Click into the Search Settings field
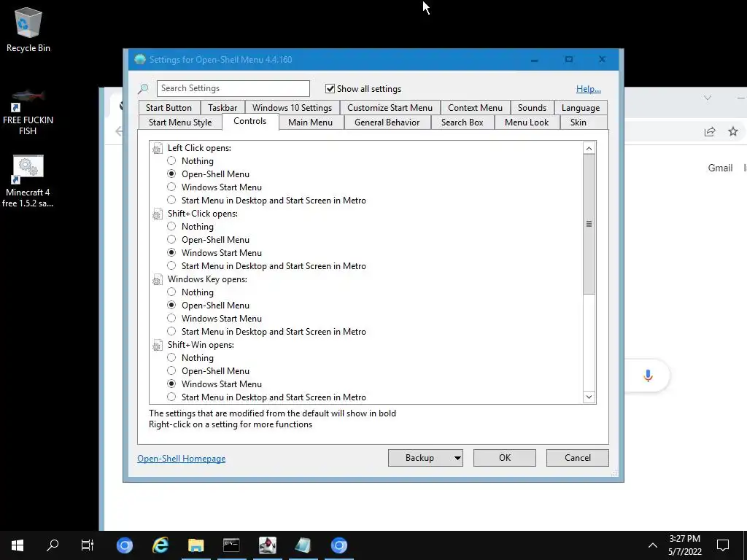747x560 pixels. [x=233, y=88]
